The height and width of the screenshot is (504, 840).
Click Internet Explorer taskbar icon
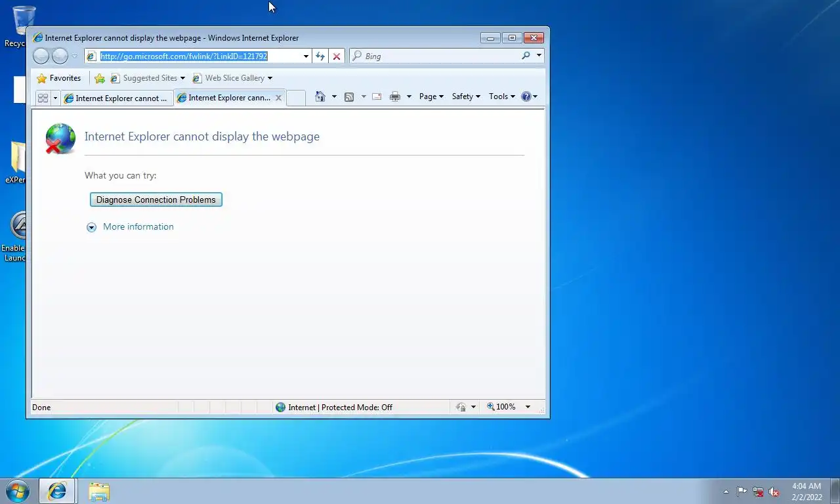pyautogui.click(x=57, y=491)
